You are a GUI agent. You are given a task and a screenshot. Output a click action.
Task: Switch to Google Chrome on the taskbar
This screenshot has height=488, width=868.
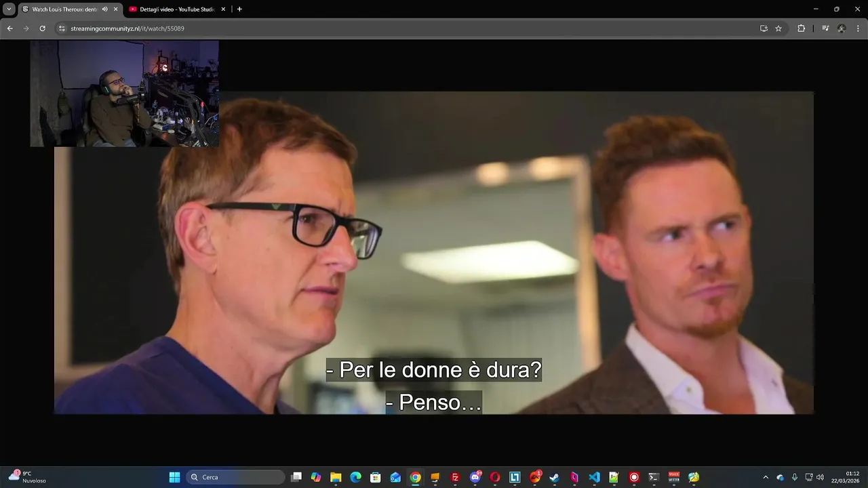pos(415,477)
